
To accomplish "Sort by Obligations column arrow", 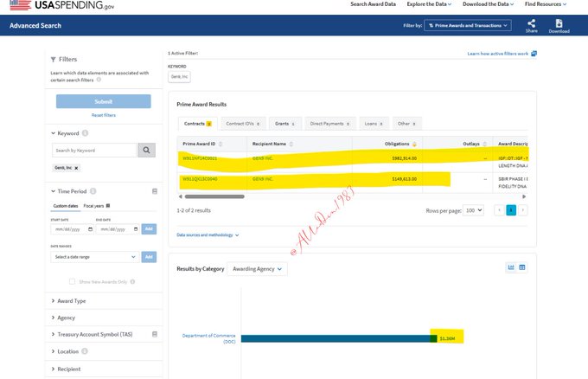I will point(414,144).
